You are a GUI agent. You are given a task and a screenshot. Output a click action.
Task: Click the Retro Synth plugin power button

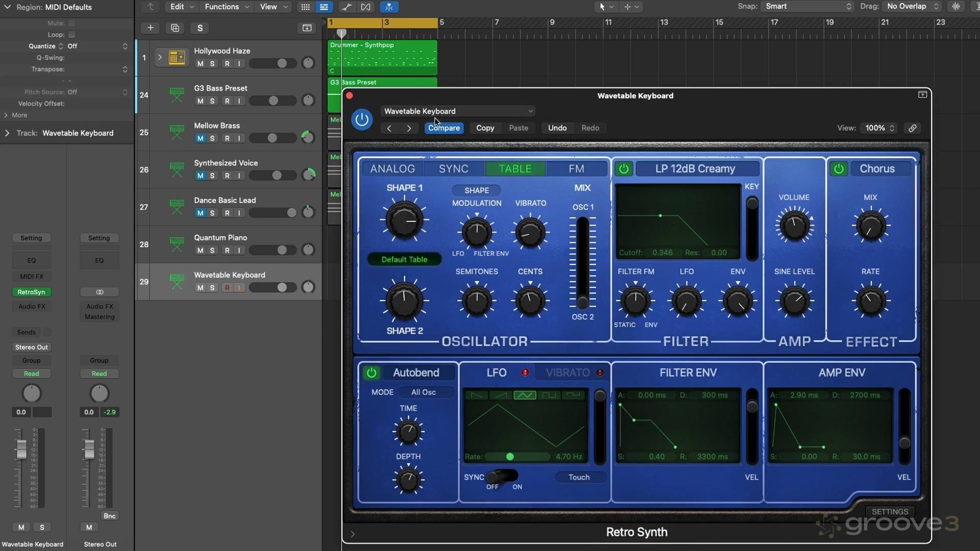pyautogui.click(x=362, y=119)
